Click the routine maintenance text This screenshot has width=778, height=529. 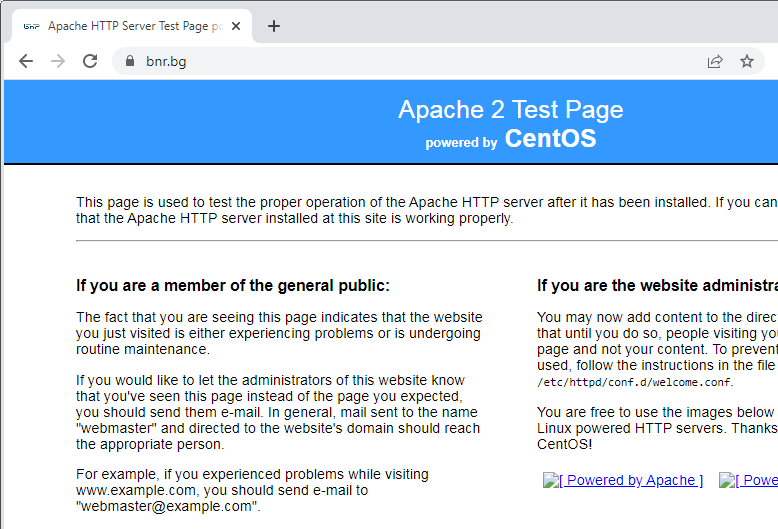(141, 349)
